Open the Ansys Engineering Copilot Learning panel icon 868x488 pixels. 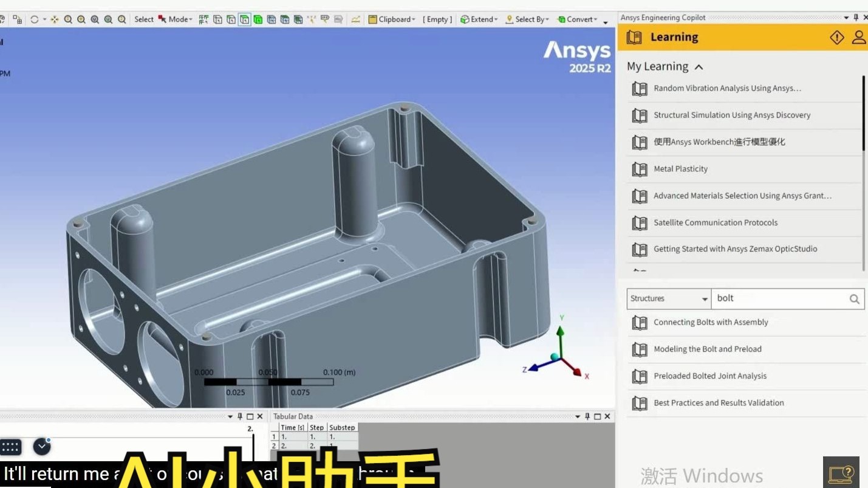634,37
